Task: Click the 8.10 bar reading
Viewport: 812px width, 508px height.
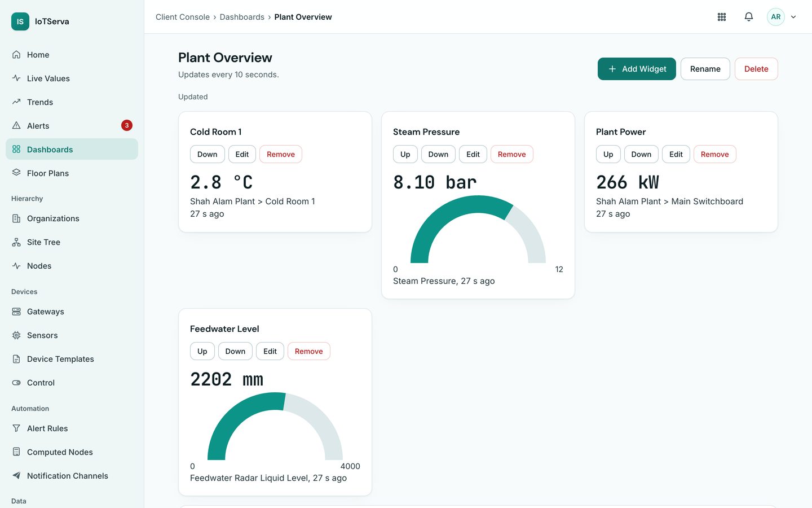Action: click(x=435, y=182)
